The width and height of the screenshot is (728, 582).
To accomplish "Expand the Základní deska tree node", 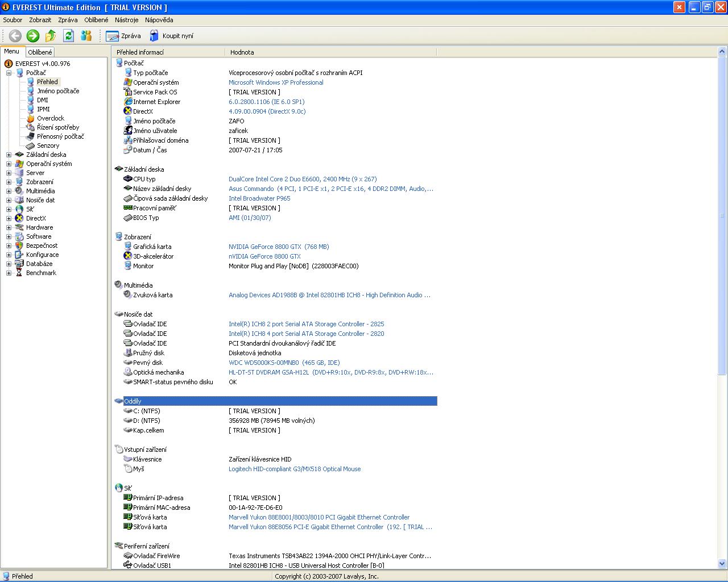I will (9, 155).
